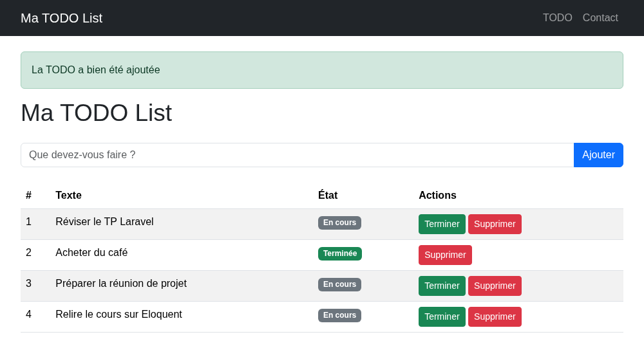Open the TODO navigation link
The width and height of the screenshot is (644, 348).
[x=557, y=17]
